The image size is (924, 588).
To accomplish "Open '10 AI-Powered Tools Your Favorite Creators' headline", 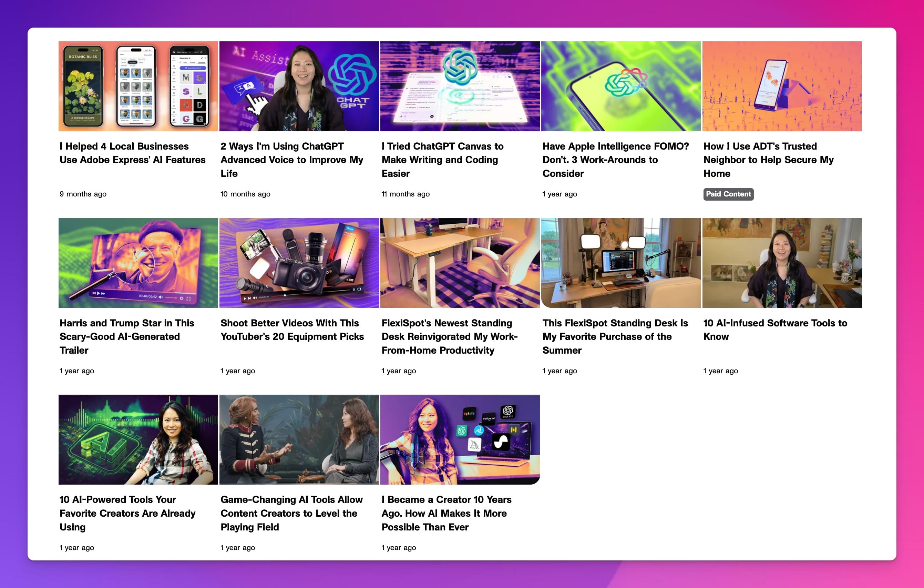I will [127, 513].
